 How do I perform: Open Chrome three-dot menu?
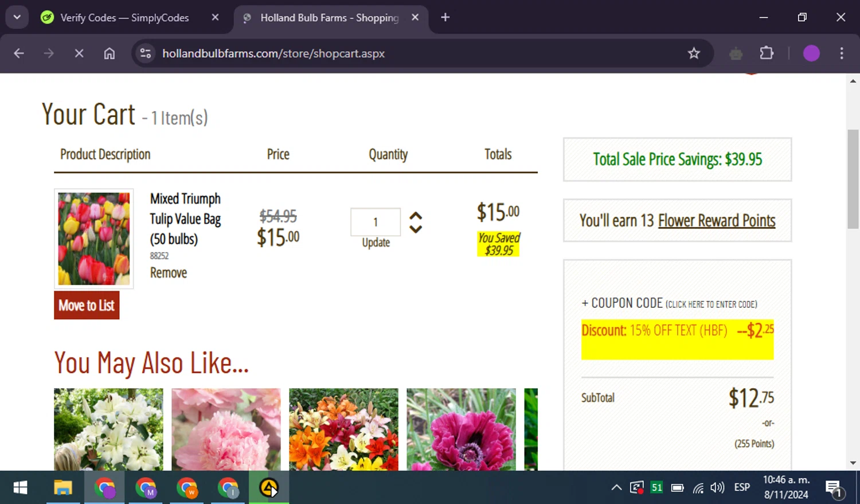tap(842, 53)
